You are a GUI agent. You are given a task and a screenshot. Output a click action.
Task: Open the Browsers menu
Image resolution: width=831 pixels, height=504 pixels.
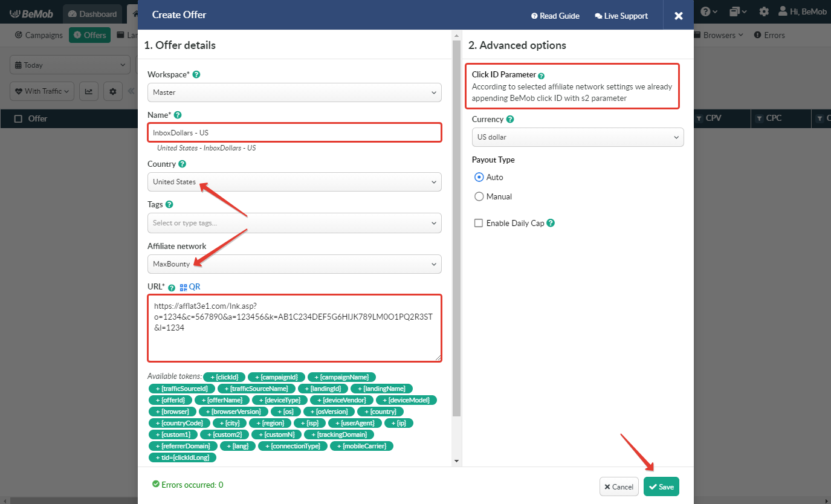(719, 35)
